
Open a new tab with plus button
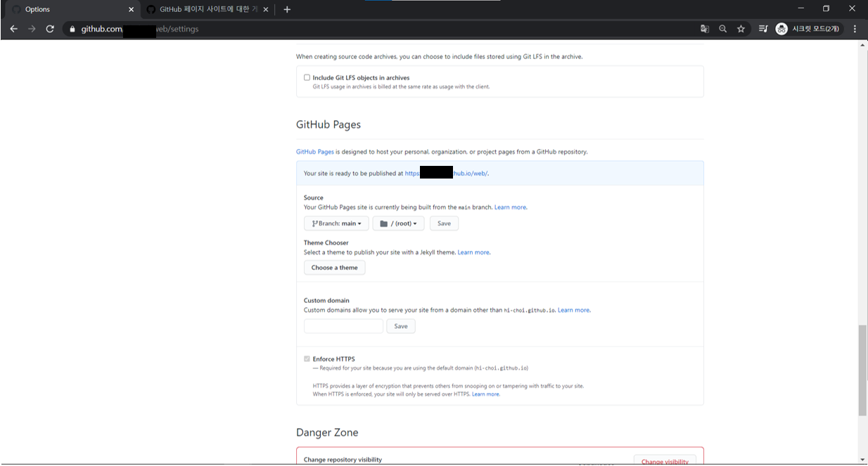pos(287,9)
